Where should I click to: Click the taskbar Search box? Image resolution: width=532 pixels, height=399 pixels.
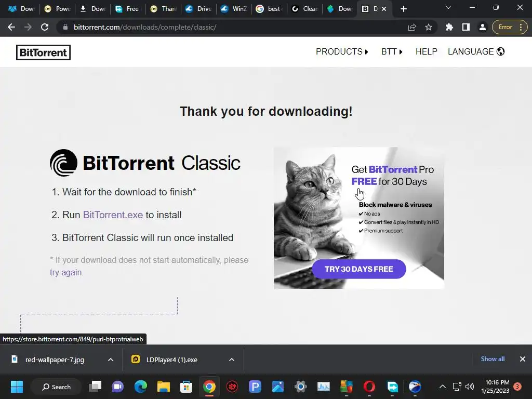click(x=56, y=387)
